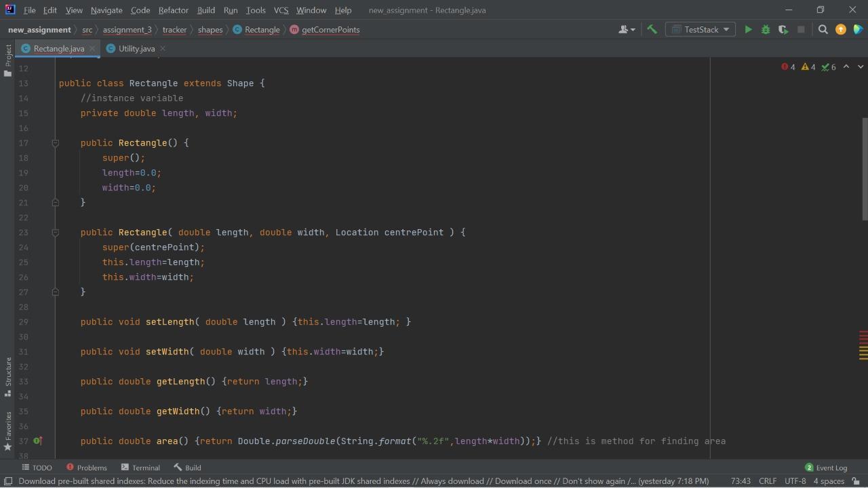Change UTF-8 file encoding in status bar

pyautogui.click(x=795, y=481)
